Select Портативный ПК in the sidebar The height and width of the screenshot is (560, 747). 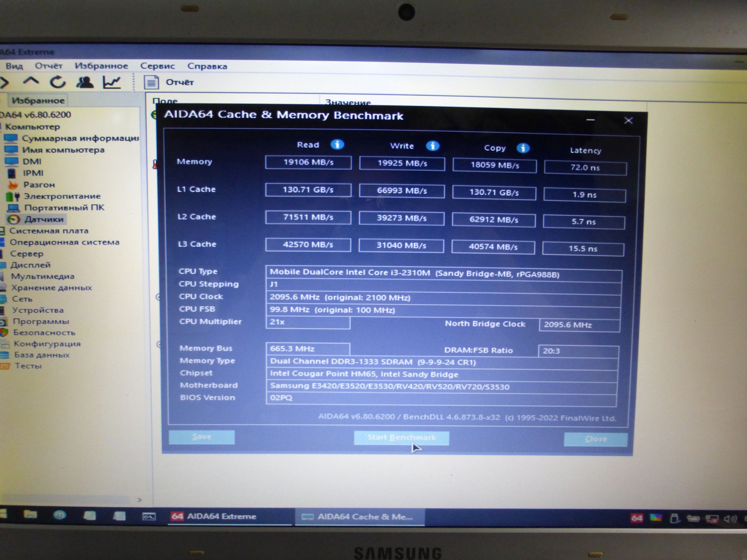click(64, 208)
